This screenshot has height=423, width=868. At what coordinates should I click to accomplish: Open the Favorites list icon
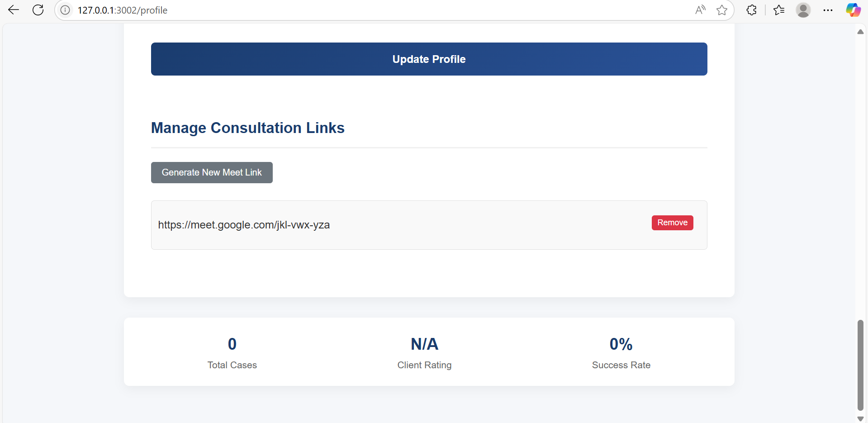(x=779, y=10)
